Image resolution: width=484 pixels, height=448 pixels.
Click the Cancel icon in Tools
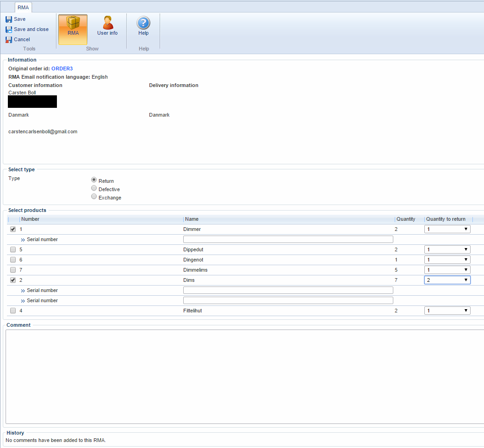point(9,40)
